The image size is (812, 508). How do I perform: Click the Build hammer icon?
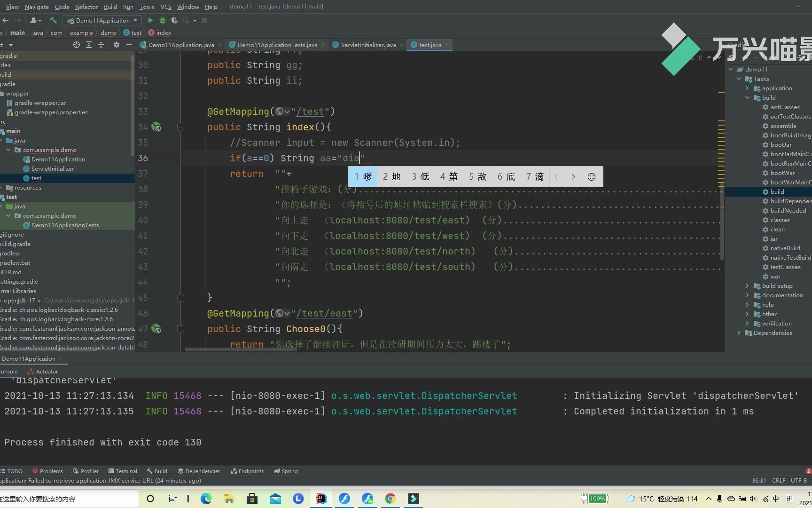53,20
